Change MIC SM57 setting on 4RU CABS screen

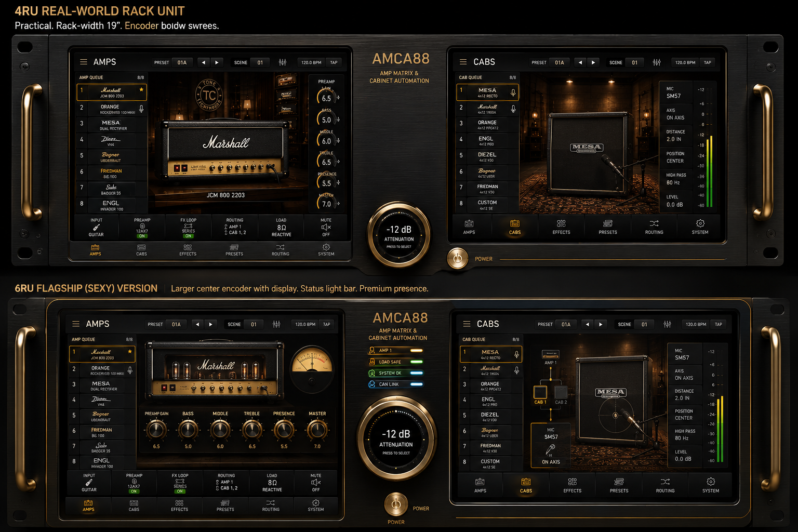coord(676,92)
